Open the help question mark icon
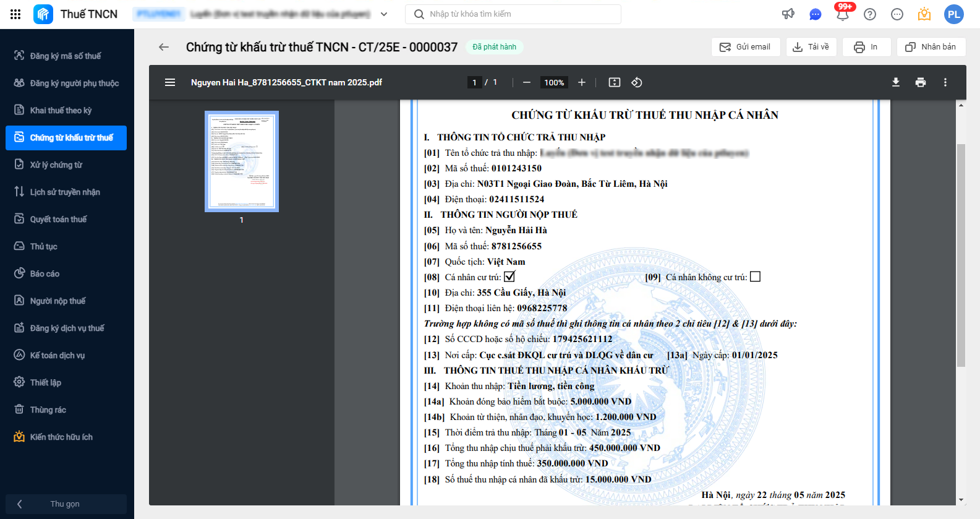This screenshot has height=519, width=980. pos(870,14)
